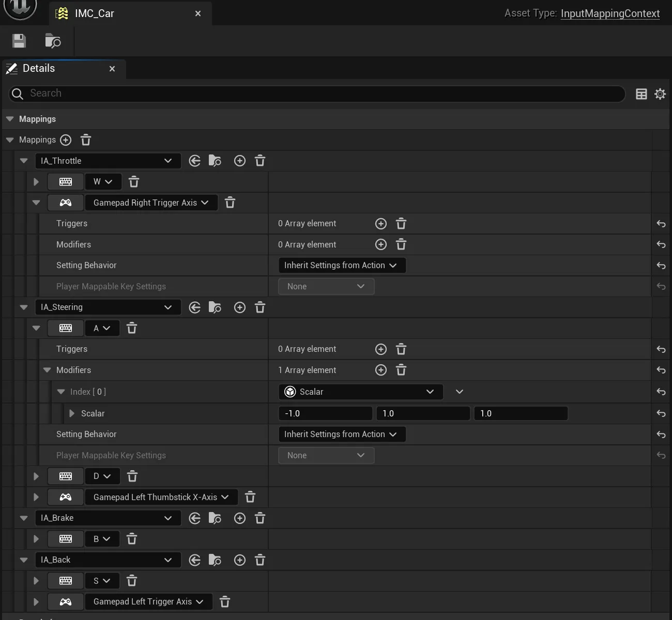Viewport: 672px width, 620px height.
Task: Browse to IA_Brake asset in Content Browser
Action: [215, 518]
